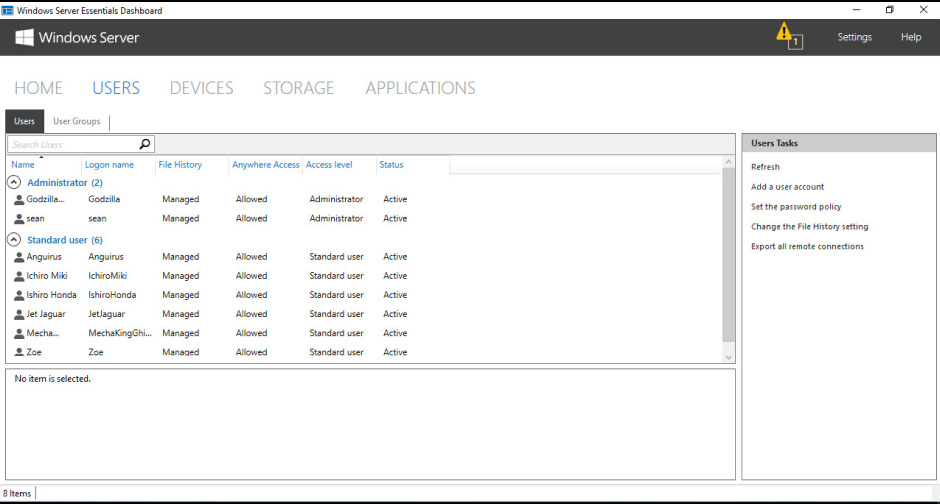Image resolution: width=940 pixels, height=504 pixels.
Task: Select the Users sub-tab
Action: 25,121
